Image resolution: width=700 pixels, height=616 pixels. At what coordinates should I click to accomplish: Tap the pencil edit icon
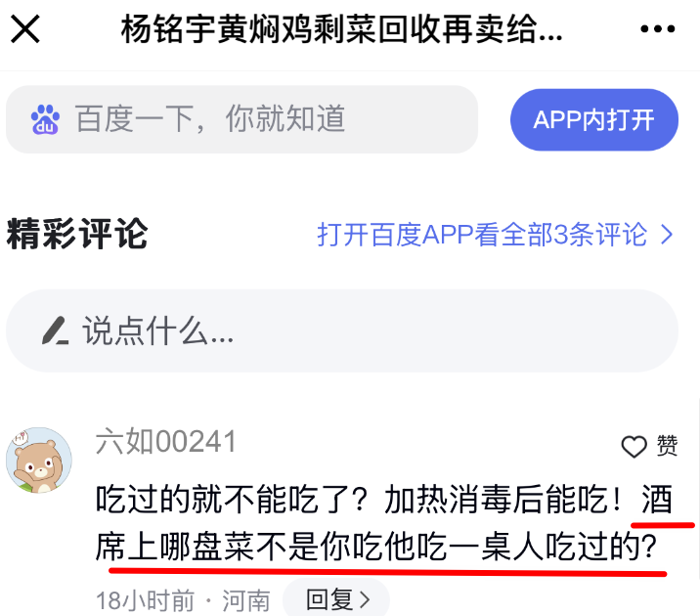(56, 330)
